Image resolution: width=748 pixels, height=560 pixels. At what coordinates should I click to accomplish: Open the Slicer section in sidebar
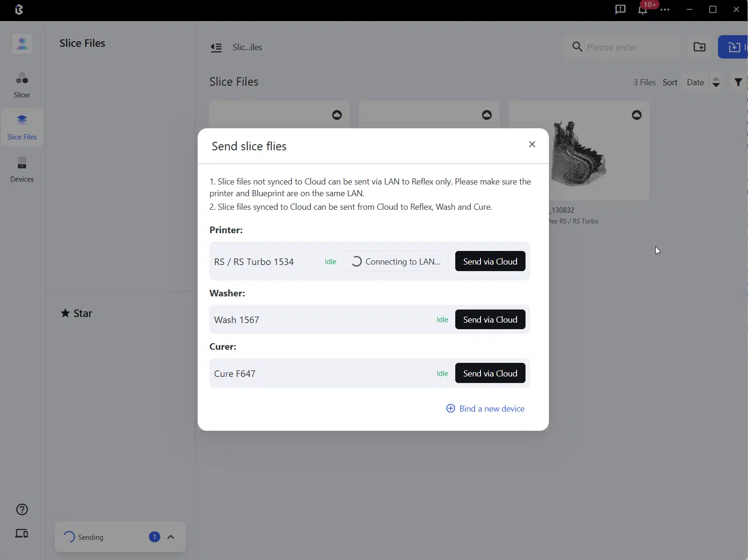pyautogui.click(x=22, y=84)
